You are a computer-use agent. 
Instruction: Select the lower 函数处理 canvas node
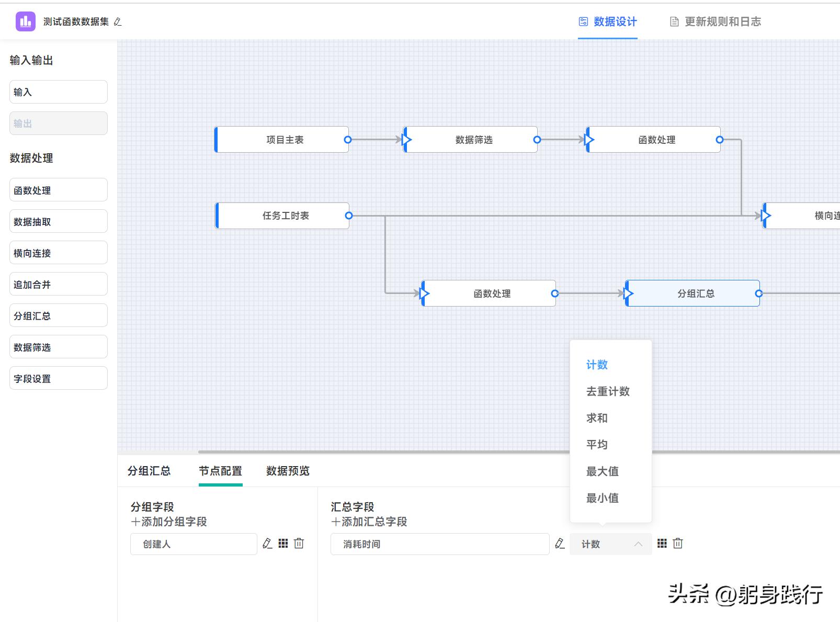(489, 293)
